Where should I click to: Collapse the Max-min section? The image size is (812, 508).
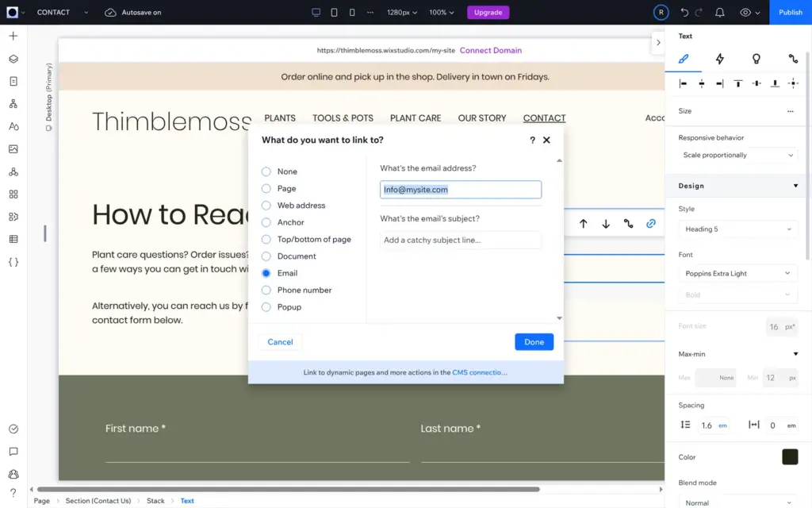pos(795,354)
